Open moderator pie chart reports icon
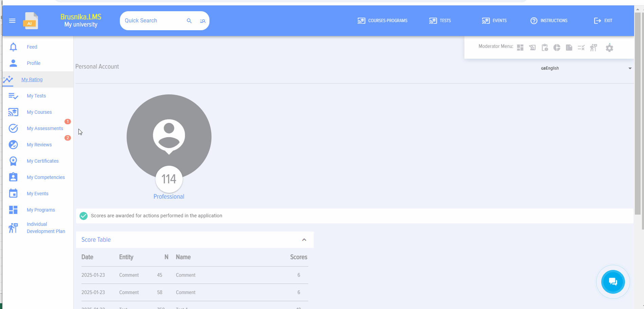The height and width of the screenshot is (309, 644). [557, 48]
